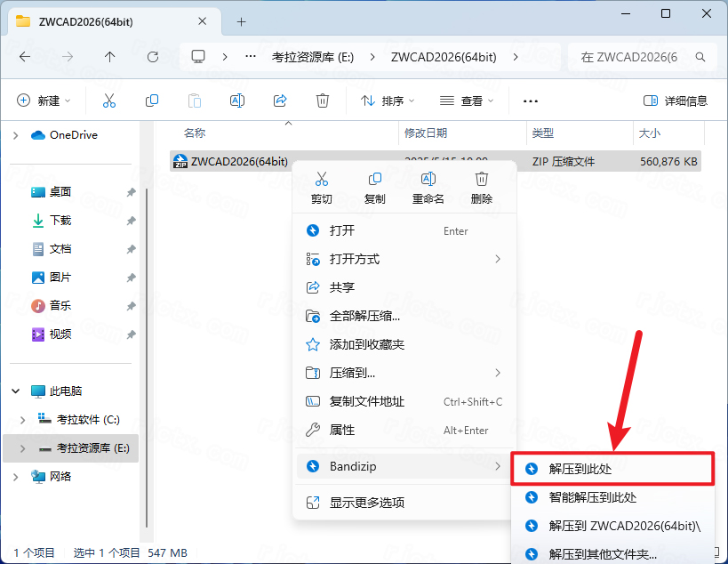
Task: Expand the OneDrive tree node
Action: pos(15,135)
